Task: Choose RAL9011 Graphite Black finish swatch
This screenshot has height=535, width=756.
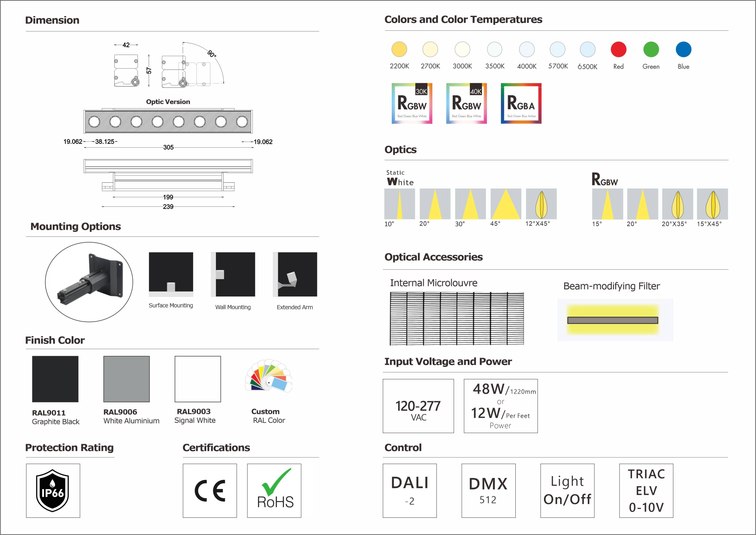Action: pos(55,379)
